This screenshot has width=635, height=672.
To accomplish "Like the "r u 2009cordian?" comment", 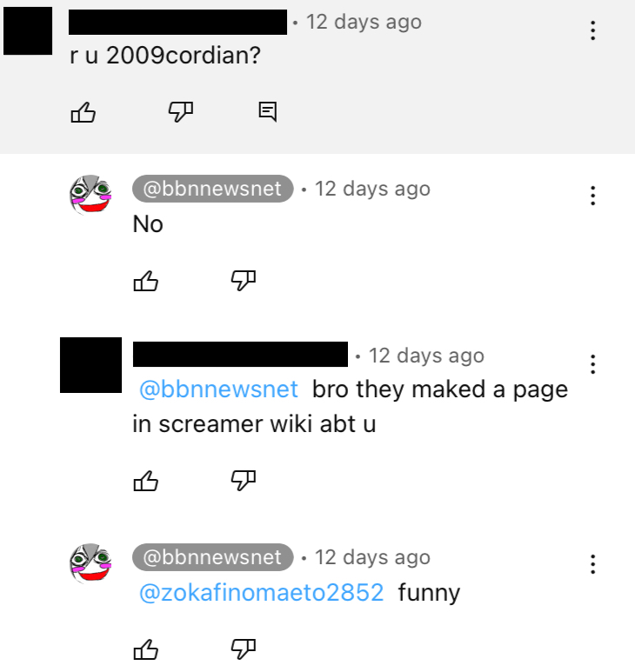I will (x=83, y=112).
